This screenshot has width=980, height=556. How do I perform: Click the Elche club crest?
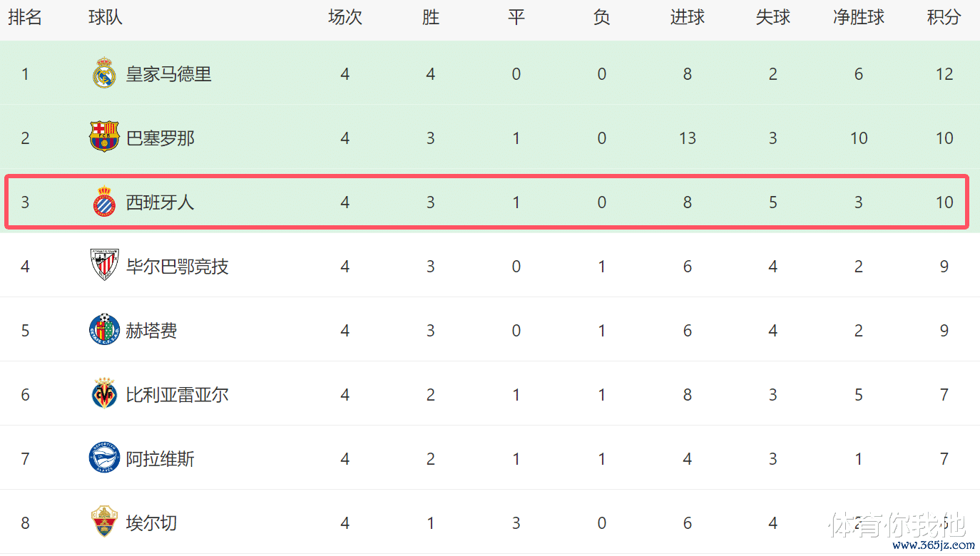(104, 522)
